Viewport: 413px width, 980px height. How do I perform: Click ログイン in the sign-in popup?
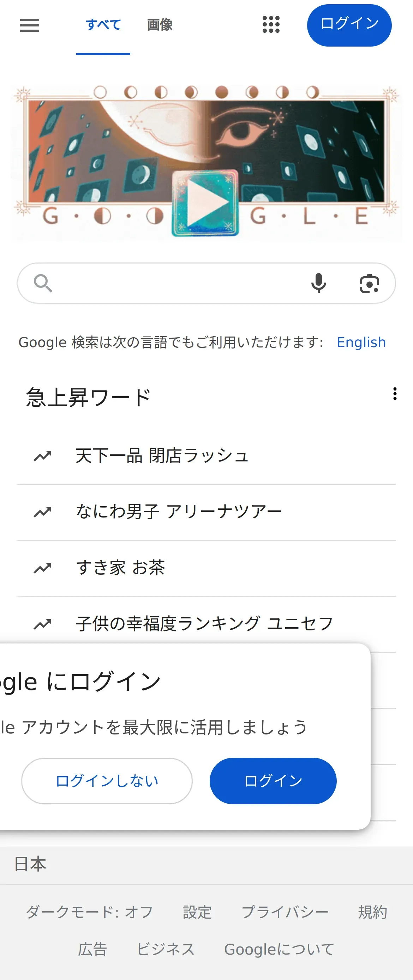click(273, 781)
